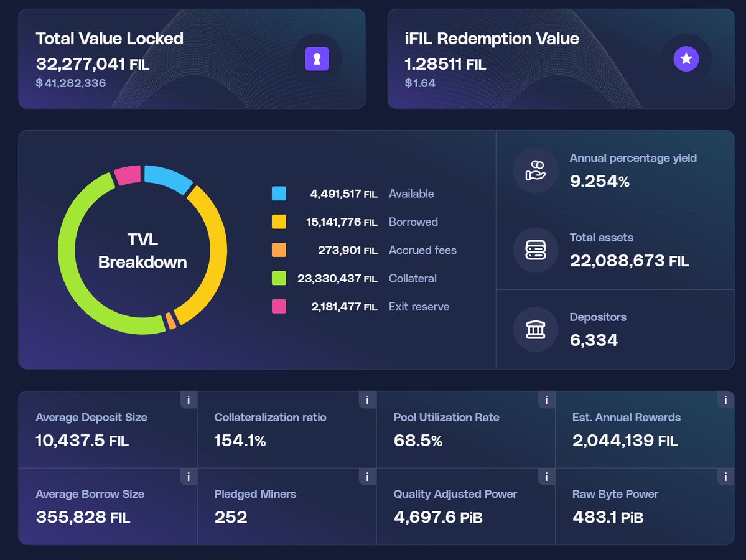Click the hand-with-coins Annual percentage yield icon
This screenshot has width=746, height=560.
[535, 170]
